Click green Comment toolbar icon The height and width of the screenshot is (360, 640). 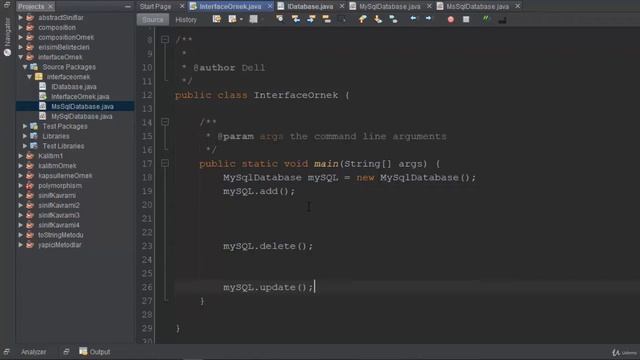[x=486, y=19]
